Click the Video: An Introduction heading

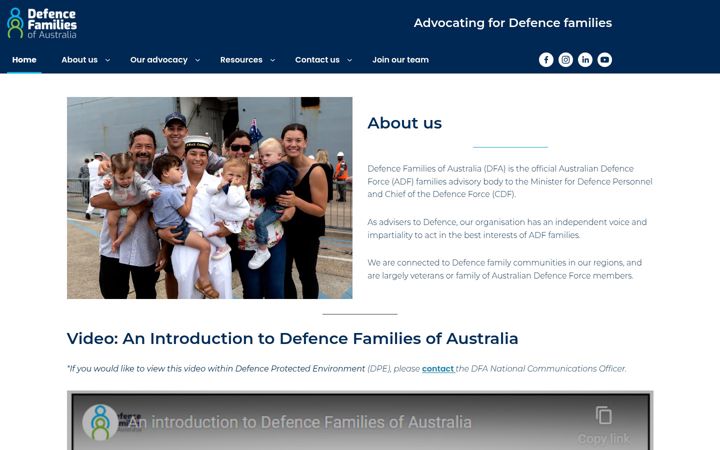click(292, 338)
